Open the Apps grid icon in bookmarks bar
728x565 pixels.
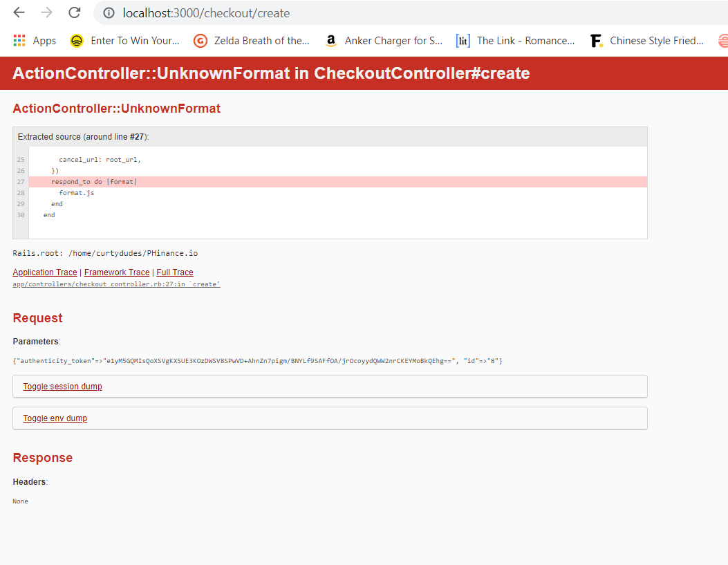click(x=19, y=40)
